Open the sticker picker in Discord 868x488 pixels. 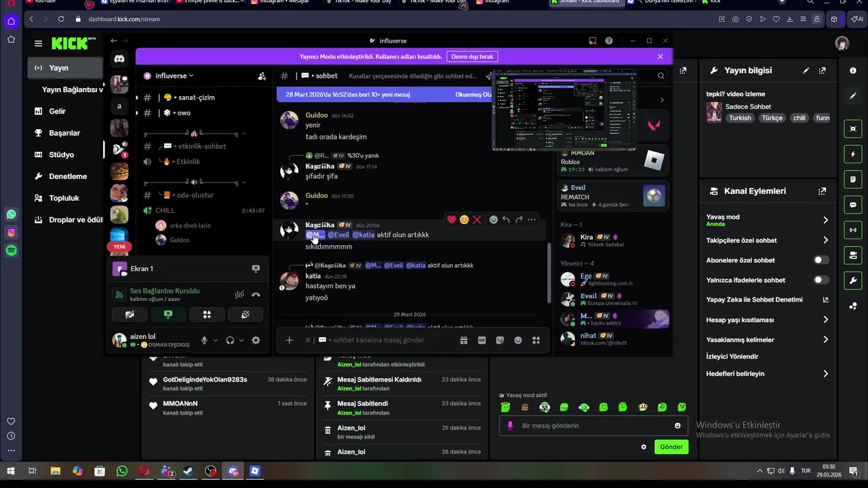[x=500, y=340]
